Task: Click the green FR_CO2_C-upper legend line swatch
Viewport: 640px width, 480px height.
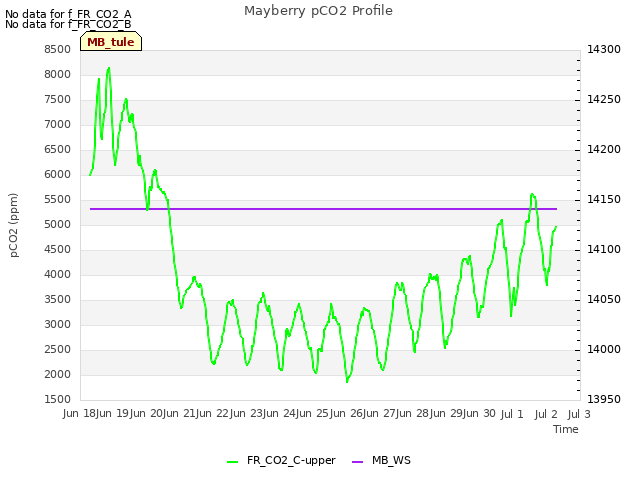Action: 232,462
